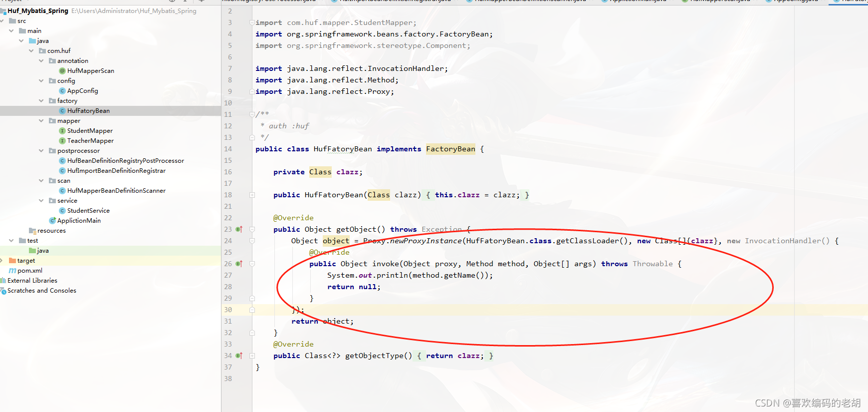Select HufFatoryBean in project tree

coord(88,111)
